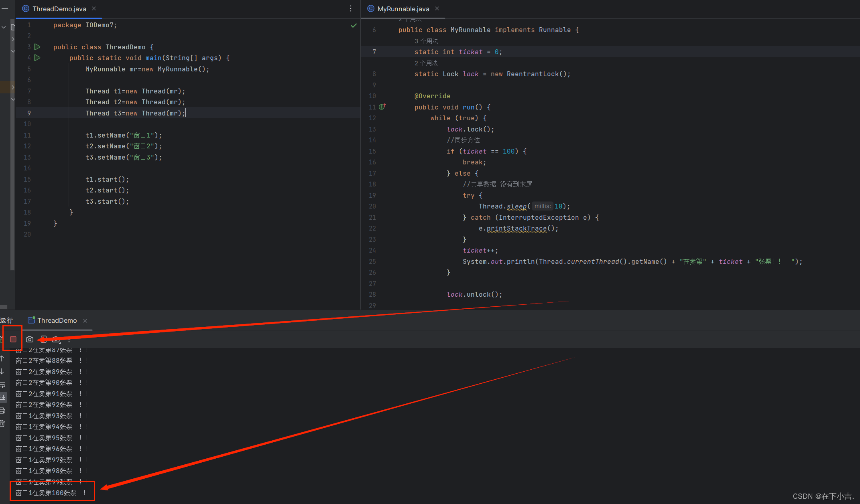Click 'package IODemo7;' on line 1
The height and width of the screenshot is (504, 860).
[85, 25]
